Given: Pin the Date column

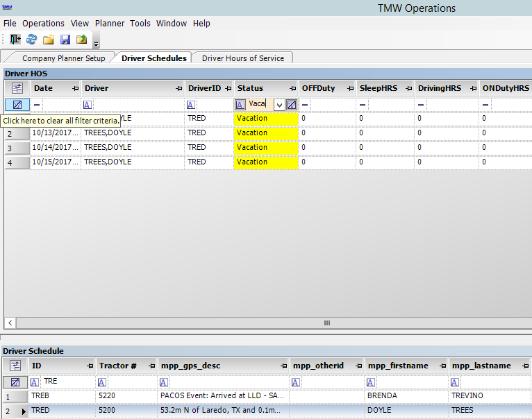Looking at the screenshot, I should (75, 89).
